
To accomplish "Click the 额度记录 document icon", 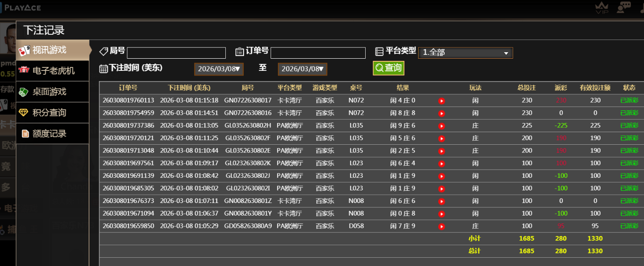I will click(x=25, y=133).
